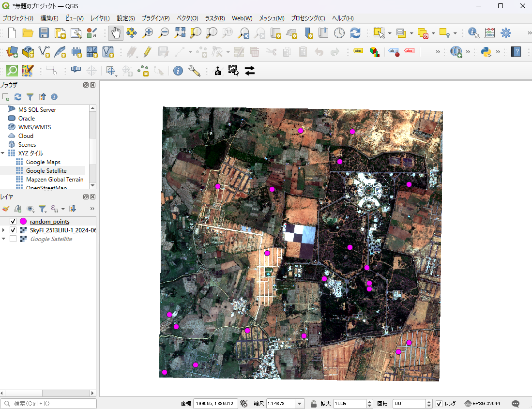Screen dimensions: 532x409
Task: Open the scale dropdown in status bar
Action: (x=300, y=404)
